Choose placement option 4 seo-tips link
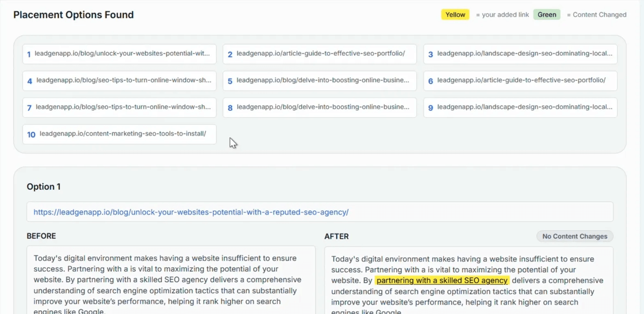 coord(119,81)
